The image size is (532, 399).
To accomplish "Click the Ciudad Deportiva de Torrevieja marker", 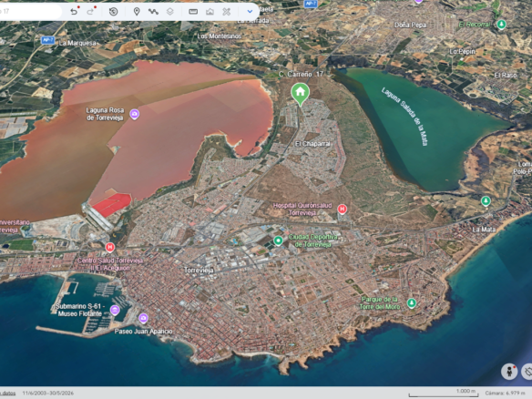I will pos(278,240).
